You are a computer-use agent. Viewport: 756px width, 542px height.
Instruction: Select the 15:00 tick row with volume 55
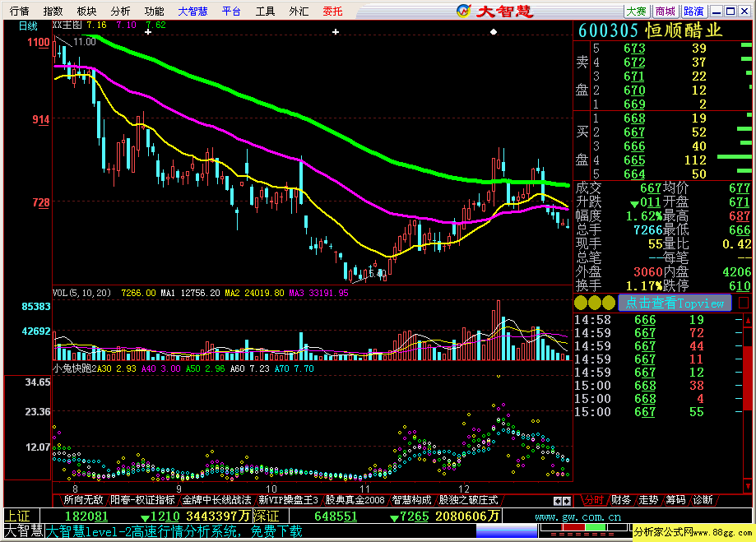pos(658,412)
